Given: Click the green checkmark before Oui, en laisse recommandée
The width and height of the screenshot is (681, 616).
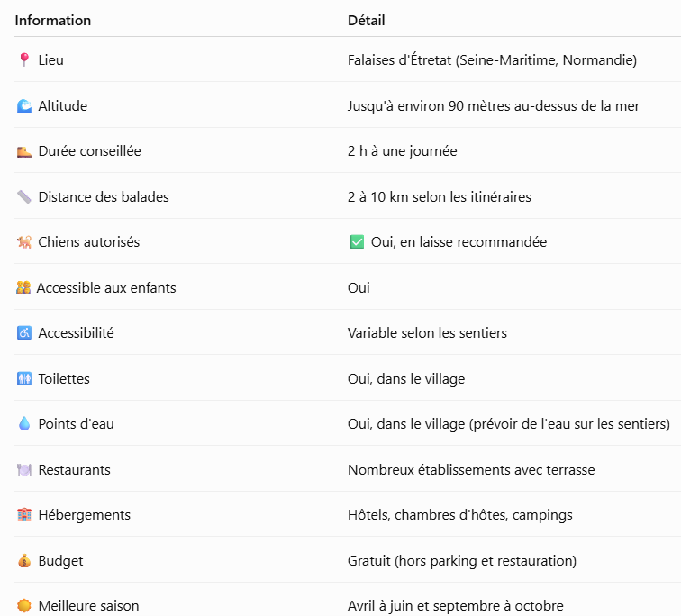Looking at the screenshot, I should click(x=357, y=241).
